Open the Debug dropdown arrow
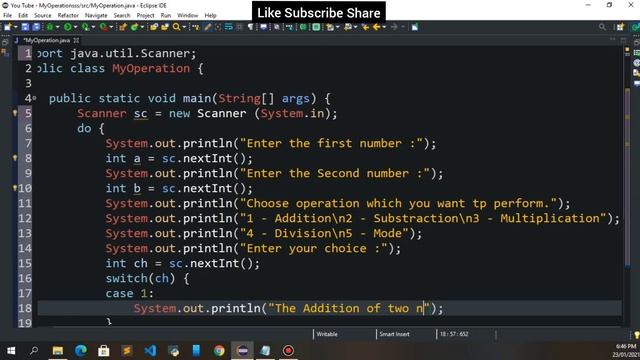The width and height of the screenshot is (640, 360). coord(58,27)
